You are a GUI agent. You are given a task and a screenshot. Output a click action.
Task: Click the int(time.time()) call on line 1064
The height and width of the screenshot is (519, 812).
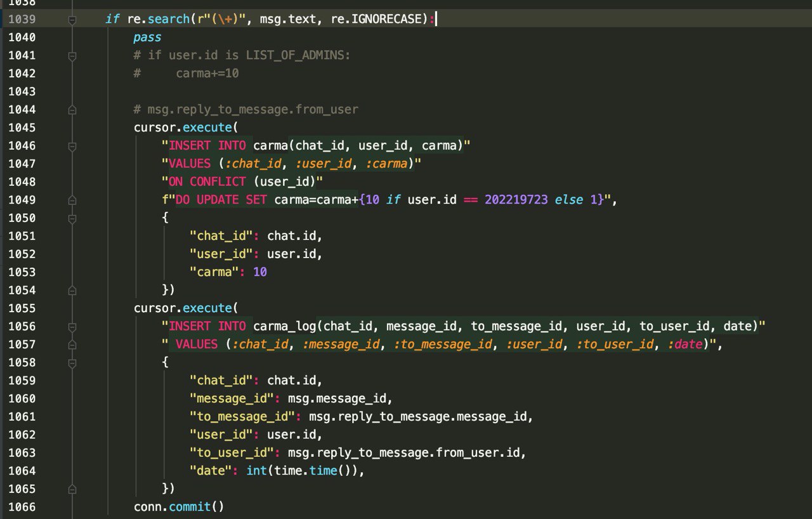[302, 471]
